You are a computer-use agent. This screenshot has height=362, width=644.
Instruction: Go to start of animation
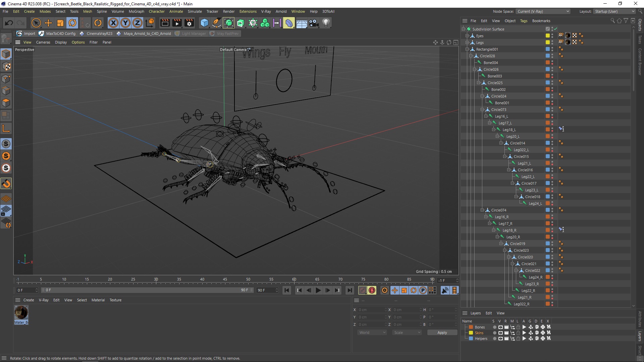[286, 290]
